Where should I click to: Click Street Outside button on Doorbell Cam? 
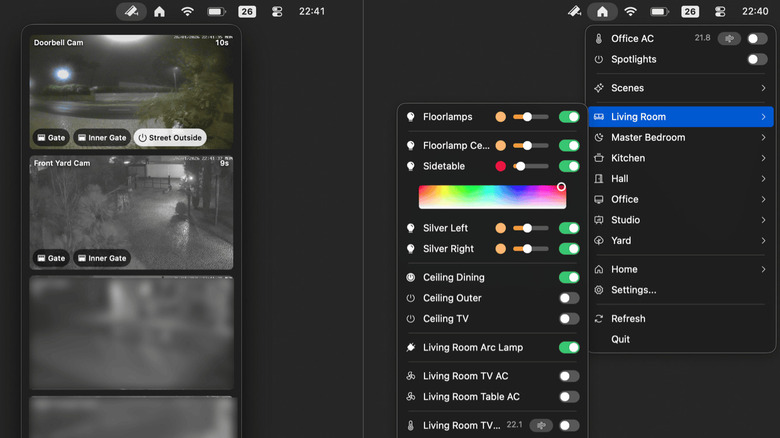[x=170, y=138]
